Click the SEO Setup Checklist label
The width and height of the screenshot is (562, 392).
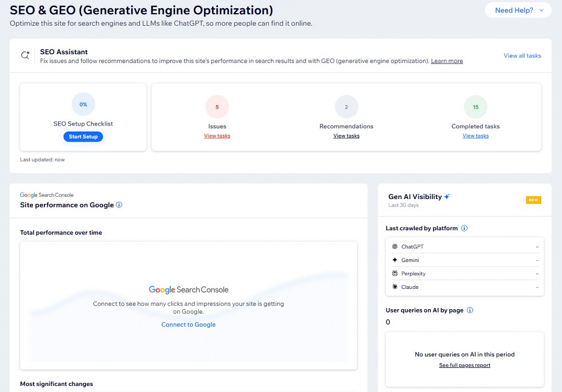tap(83, 124)
